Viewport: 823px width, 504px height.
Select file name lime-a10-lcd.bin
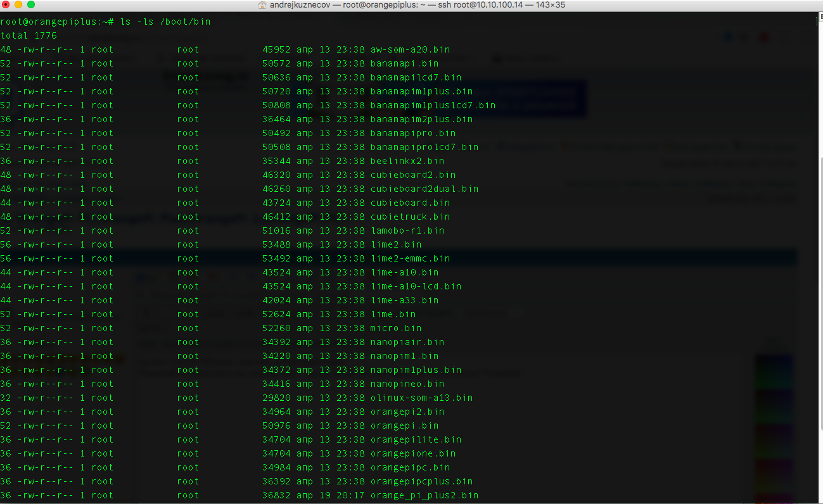click(x=416, y=286)
